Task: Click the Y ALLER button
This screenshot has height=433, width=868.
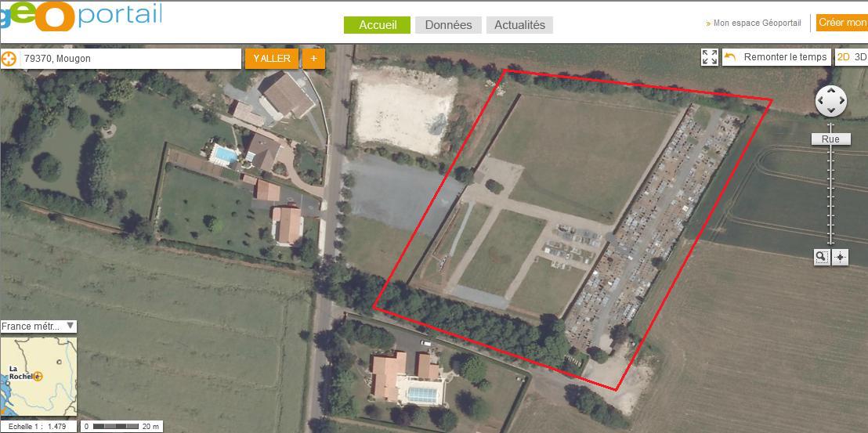Action: click(272, 59)
